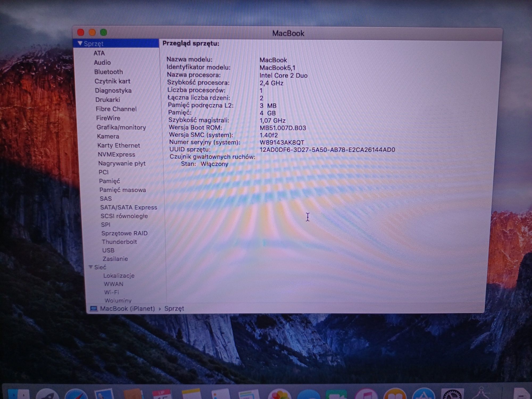Select Lokalizacje under Sieć
Viewport: 532px width, 399px height.
pyautogui.click(x=119, y=276)
